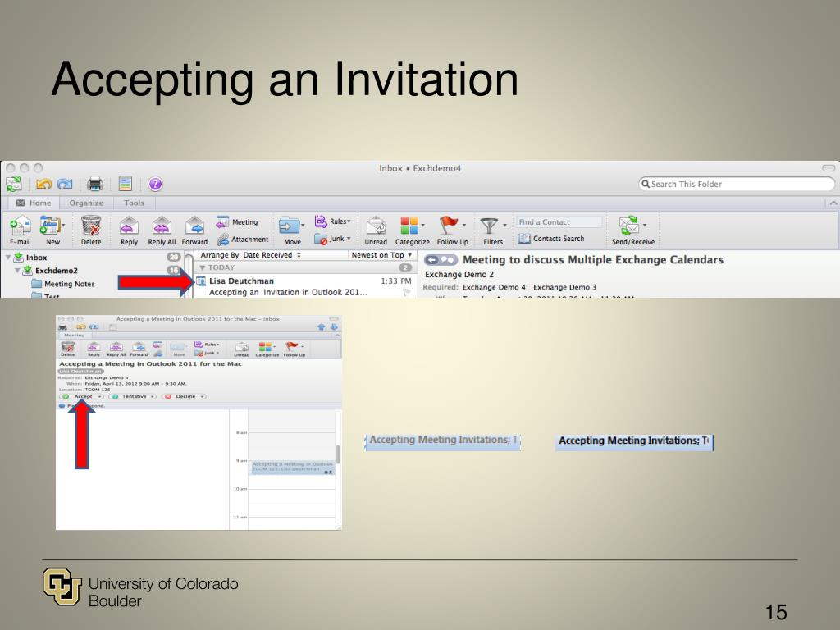The width and height of the screenshot is (840, 630).
Task: Collapse the Inbox folder tree
Action: 8,257
